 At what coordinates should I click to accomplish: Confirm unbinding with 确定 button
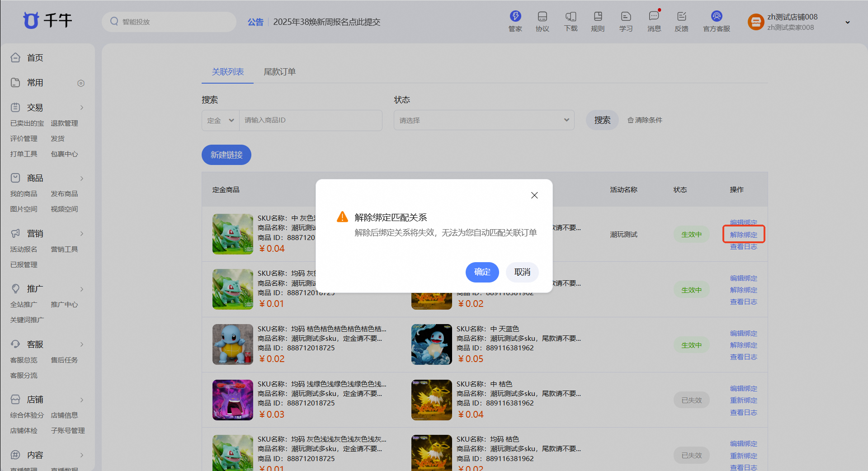point(482,272)
